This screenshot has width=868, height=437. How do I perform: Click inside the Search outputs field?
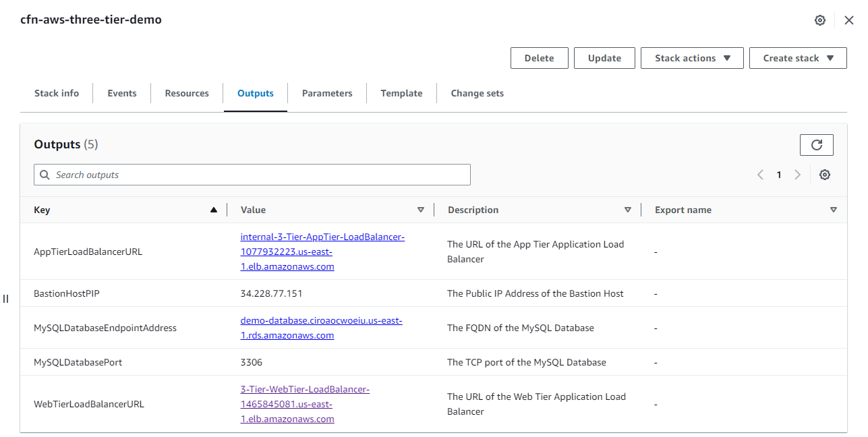(252, 174)
